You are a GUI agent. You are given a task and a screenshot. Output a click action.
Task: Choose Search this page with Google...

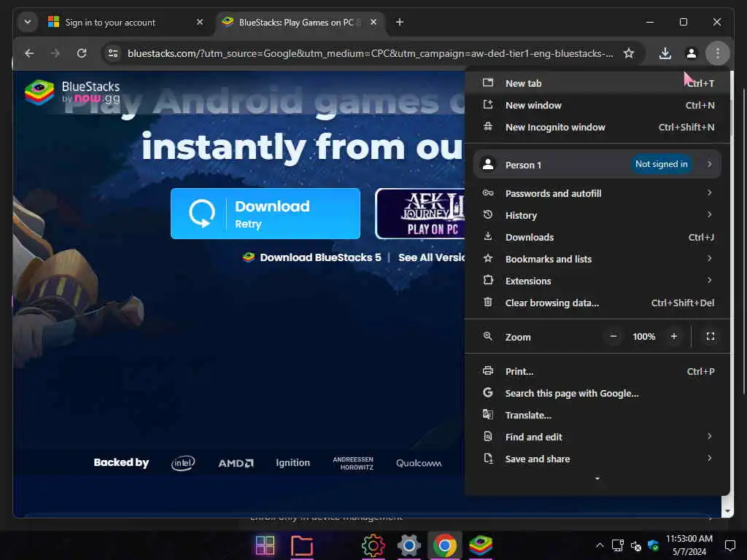click(x=597, y=393)
